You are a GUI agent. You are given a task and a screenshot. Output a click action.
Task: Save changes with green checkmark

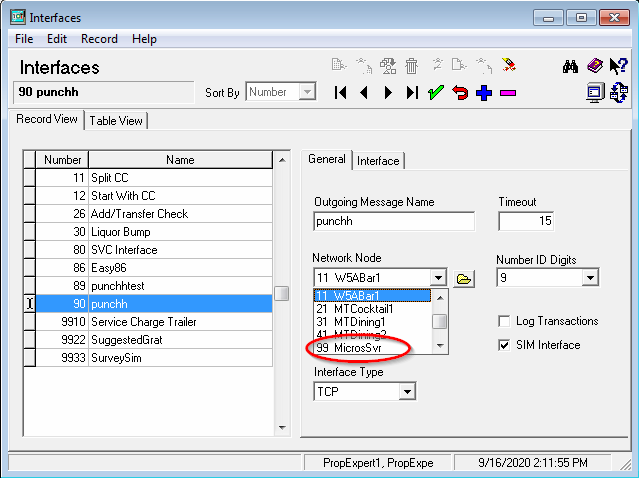pyautogui.click(x=436, y=93)
